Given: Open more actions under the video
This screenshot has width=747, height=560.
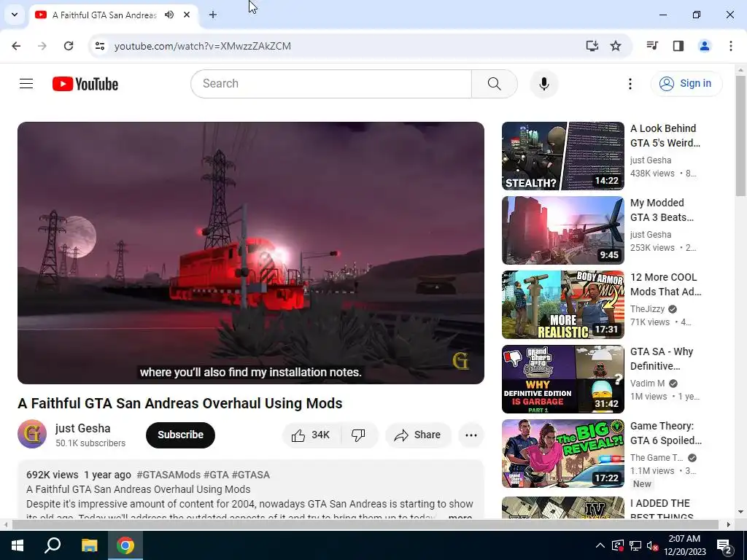Looking at the screenshot, I should (x=471, y=435).
